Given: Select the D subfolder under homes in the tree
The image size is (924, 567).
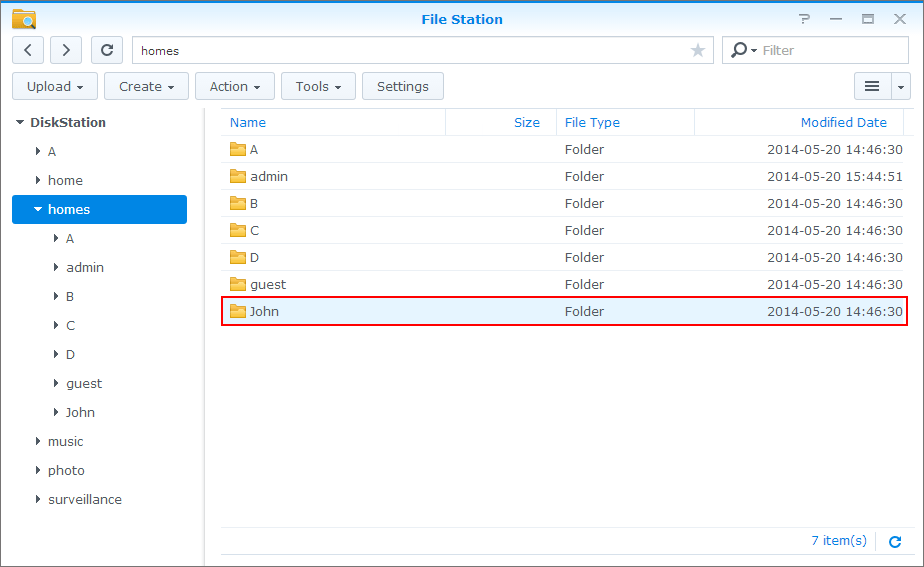Looking at the screenshot, I should tap(70, 354).
